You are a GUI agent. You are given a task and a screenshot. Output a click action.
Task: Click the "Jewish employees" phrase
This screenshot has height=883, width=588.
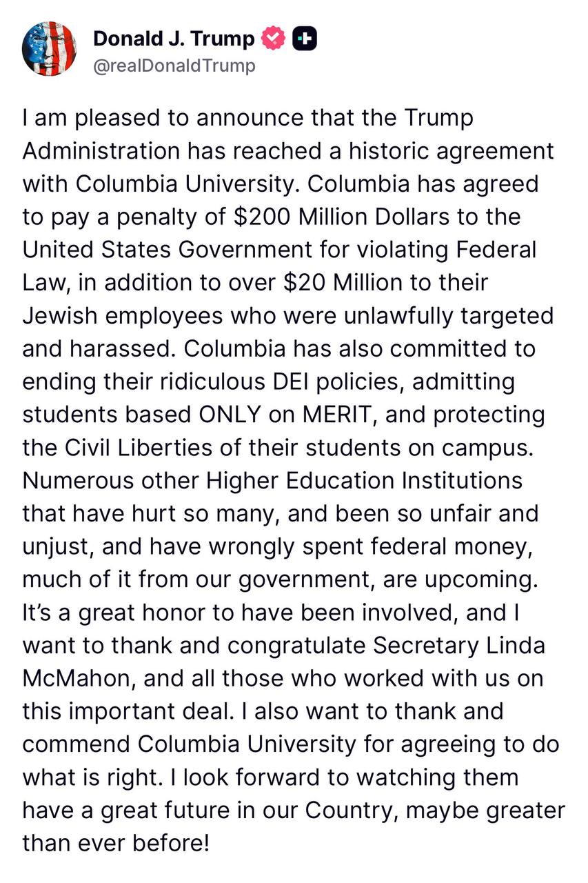[113, 316]
